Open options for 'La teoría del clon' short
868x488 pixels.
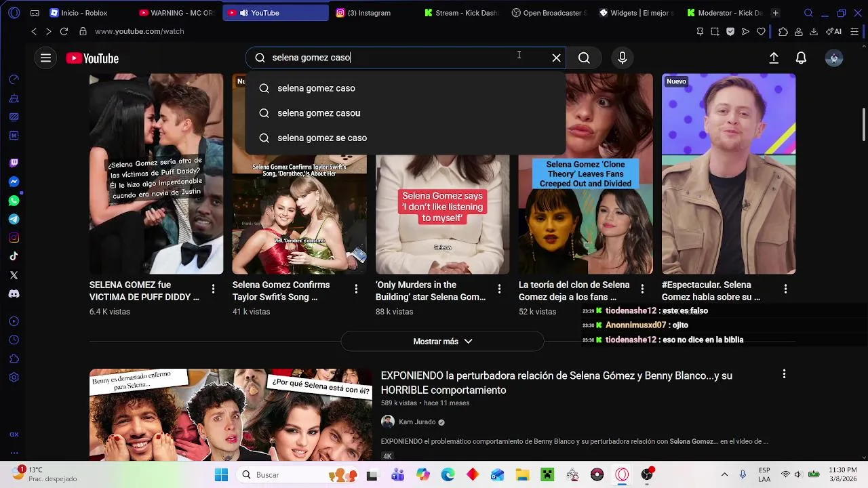point(642,289)
